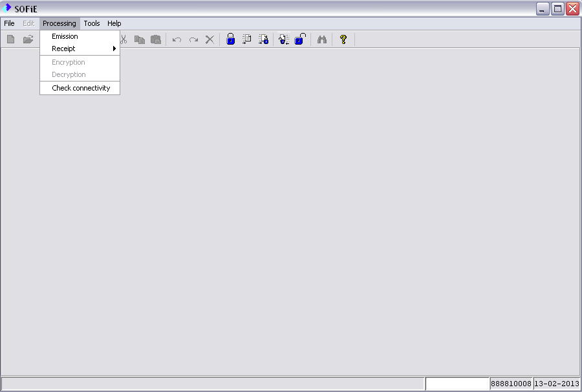Click the Open folder toolbar icon
The width and height of the screenshot is (582, 392).
pyautogui.click(x=28, y=39)
